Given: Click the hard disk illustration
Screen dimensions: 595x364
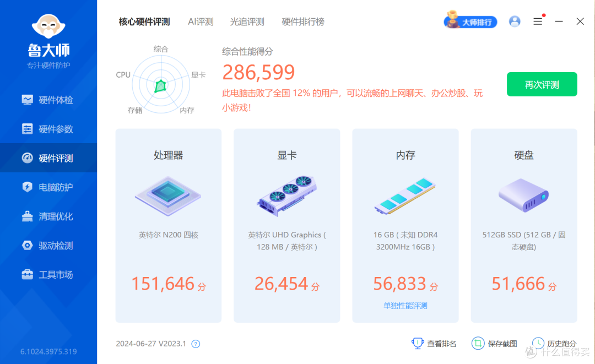Looking at the screenshot, I should [524, 195].
